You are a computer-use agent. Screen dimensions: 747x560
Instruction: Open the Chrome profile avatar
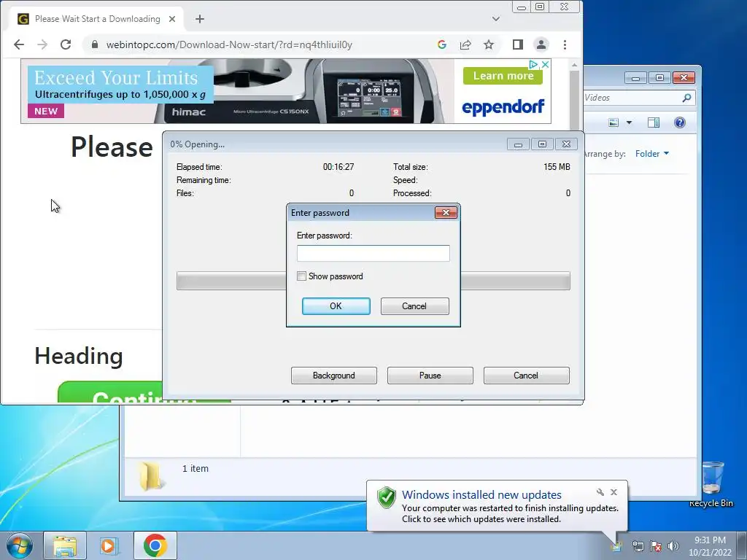(x=541, y=44)
